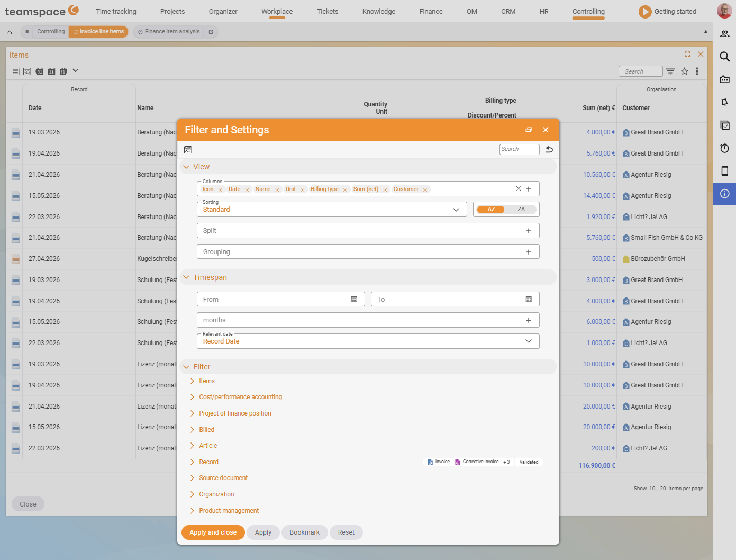Add a Split field with its plus icon
The image size is (736, 560).
pos(529,231)
